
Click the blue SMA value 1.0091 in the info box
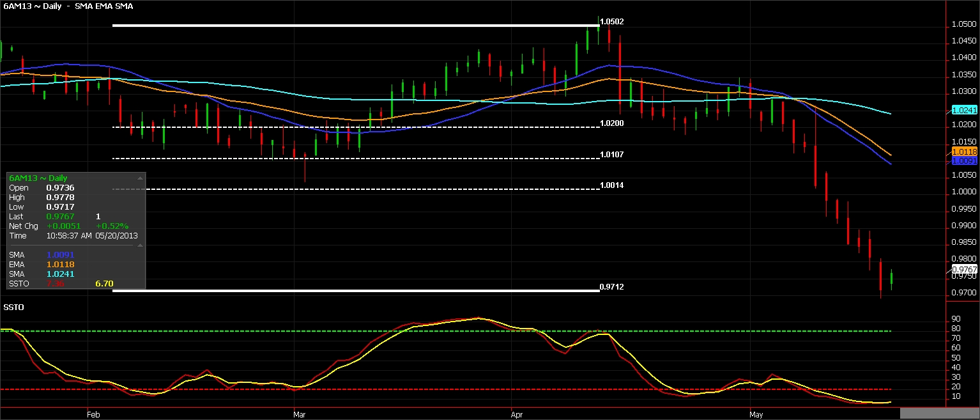click(x=59, y=255)
